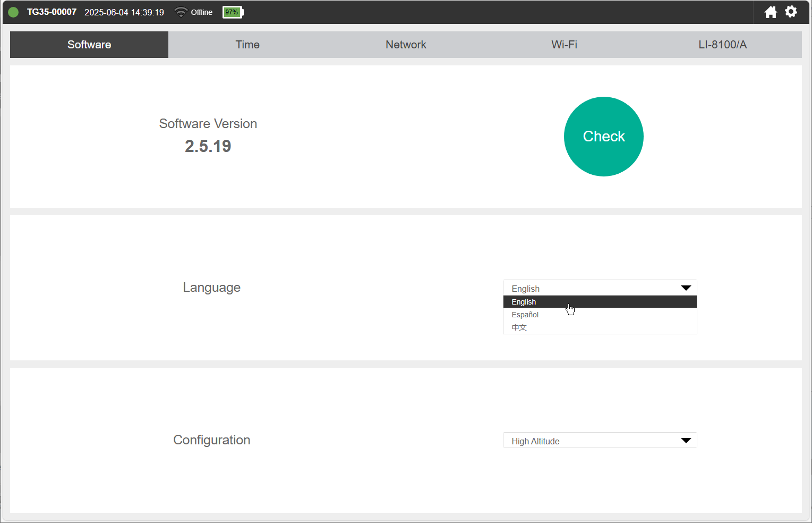Image resolution: width=812 pixels, height=523 pixels.
Task: Switch to the Time tab
Action: click(x=247, y=45)
